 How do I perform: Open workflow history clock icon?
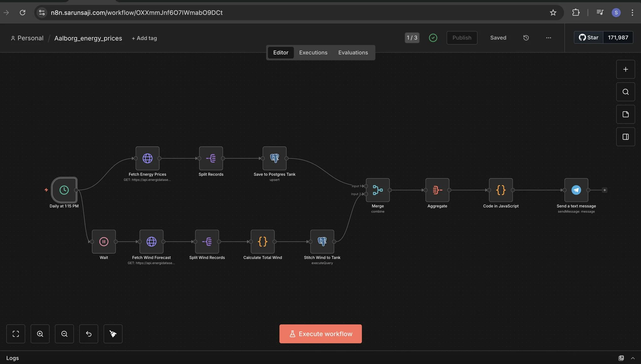[526, 38]
